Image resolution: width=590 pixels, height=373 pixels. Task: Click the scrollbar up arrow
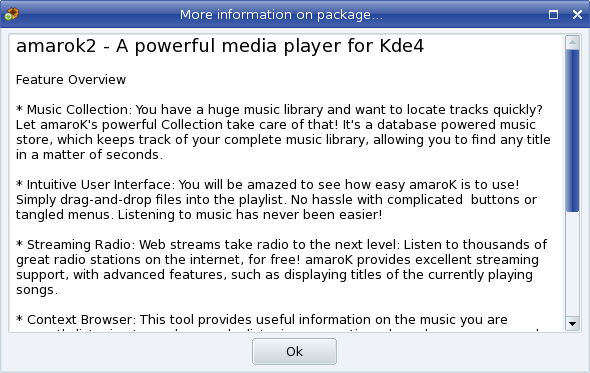[572, 43]
